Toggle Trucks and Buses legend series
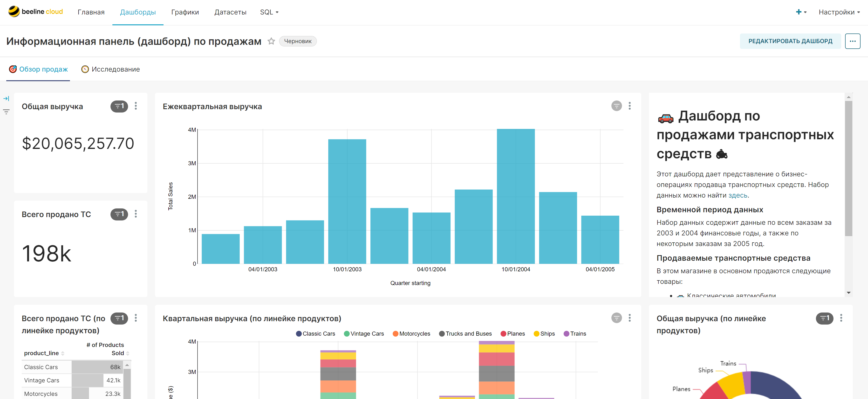868x399 pixels. coord(465,334)
